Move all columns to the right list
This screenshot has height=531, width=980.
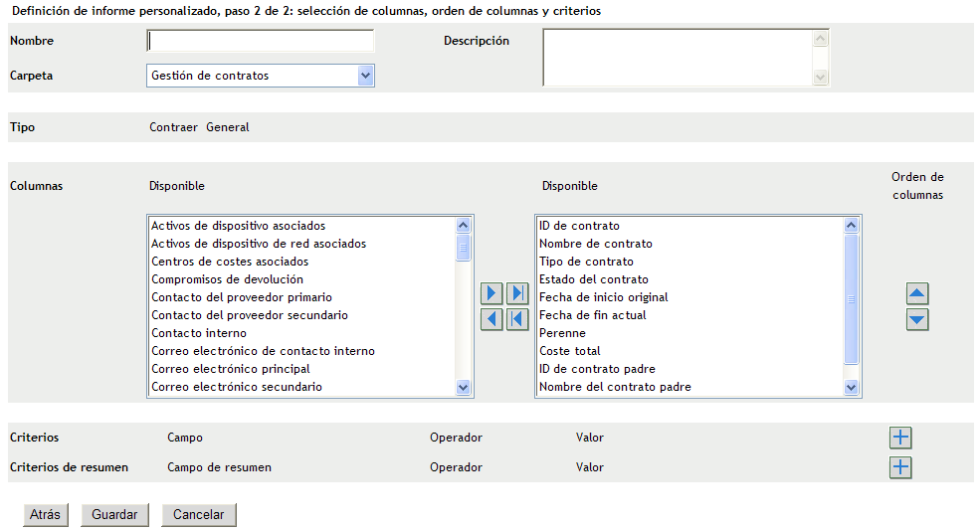[516, 293]
